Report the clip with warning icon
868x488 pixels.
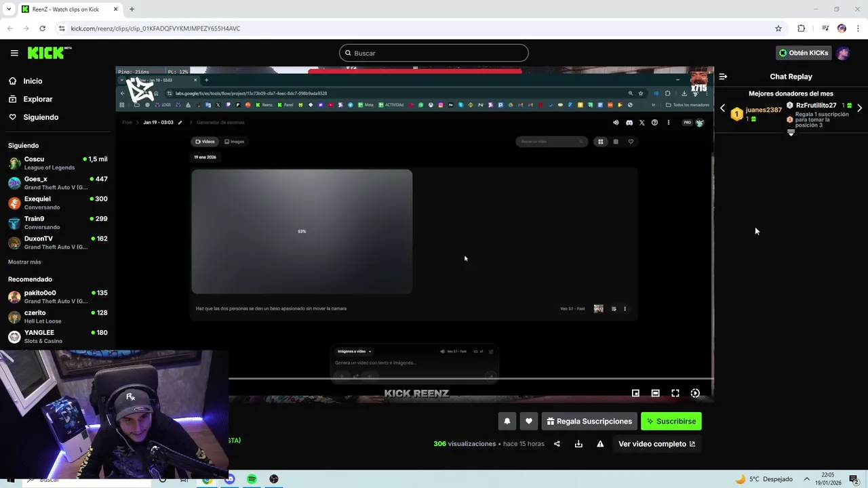[x=600, y=444]
